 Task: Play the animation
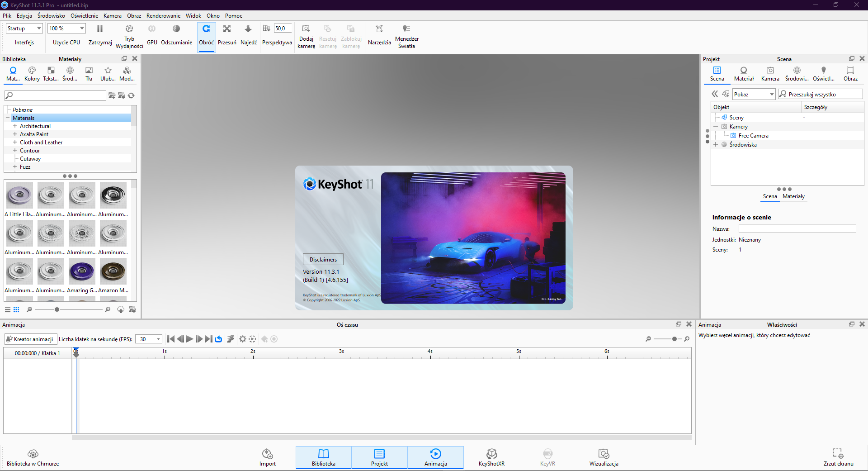pos(189,339)
